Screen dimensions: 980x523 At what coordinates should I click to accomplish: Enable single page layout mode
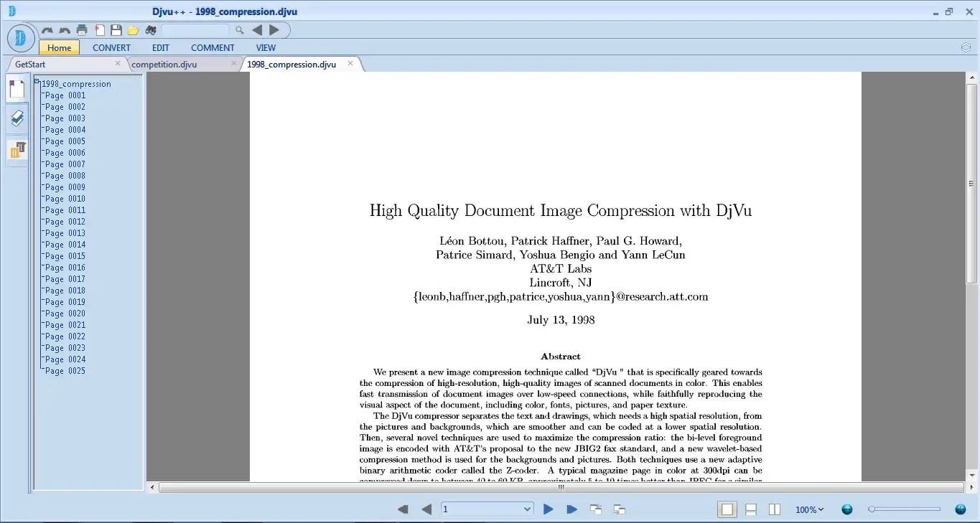tap(727, 509)
